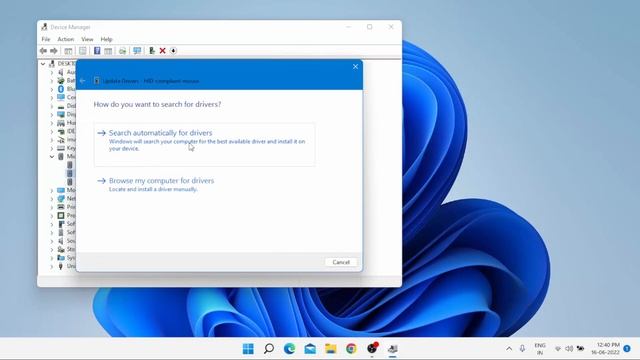Click the blue Help icon in toolbar
Screen dimensions: 640x360
[x=97, y=51]
